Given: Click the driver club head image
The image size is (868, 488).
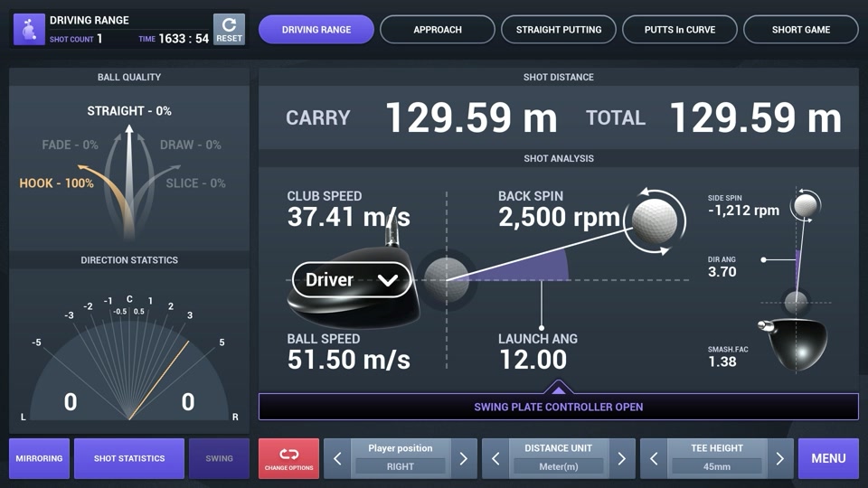Looking at the screenshot, I should click(354, 286).
